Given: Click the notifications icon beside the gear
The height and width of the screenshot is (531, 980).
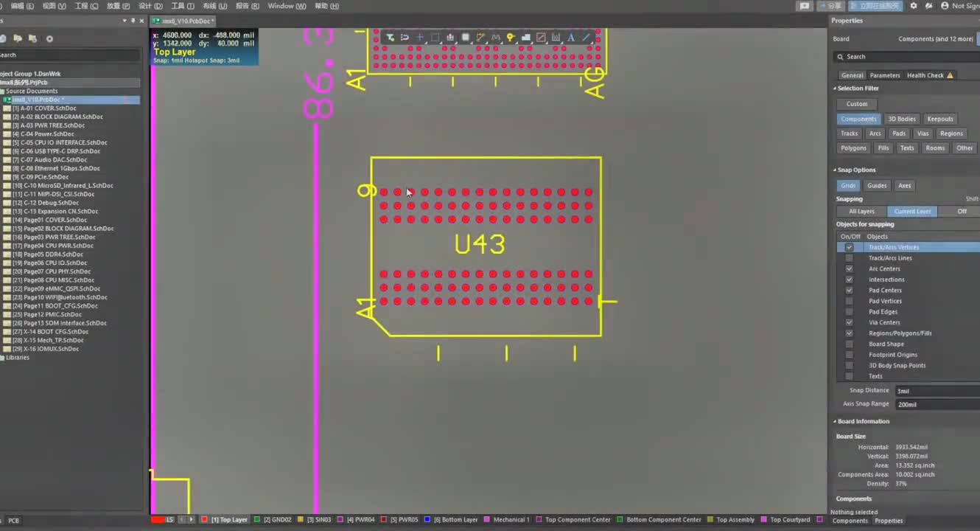Looking at the screenshot, I should pos(929,6).
